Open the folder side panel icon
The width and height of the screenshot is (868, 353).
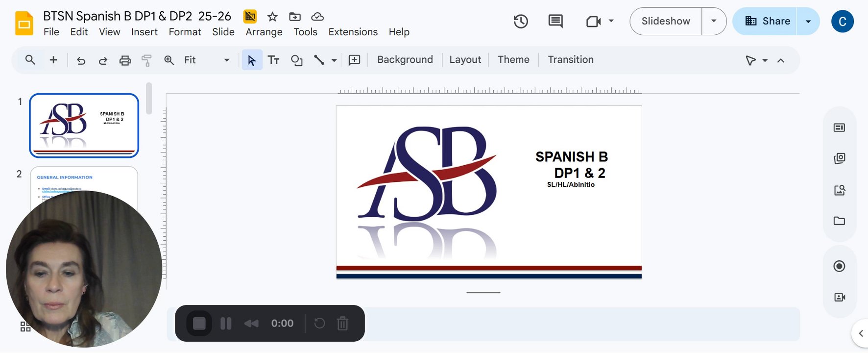point(839,221)
